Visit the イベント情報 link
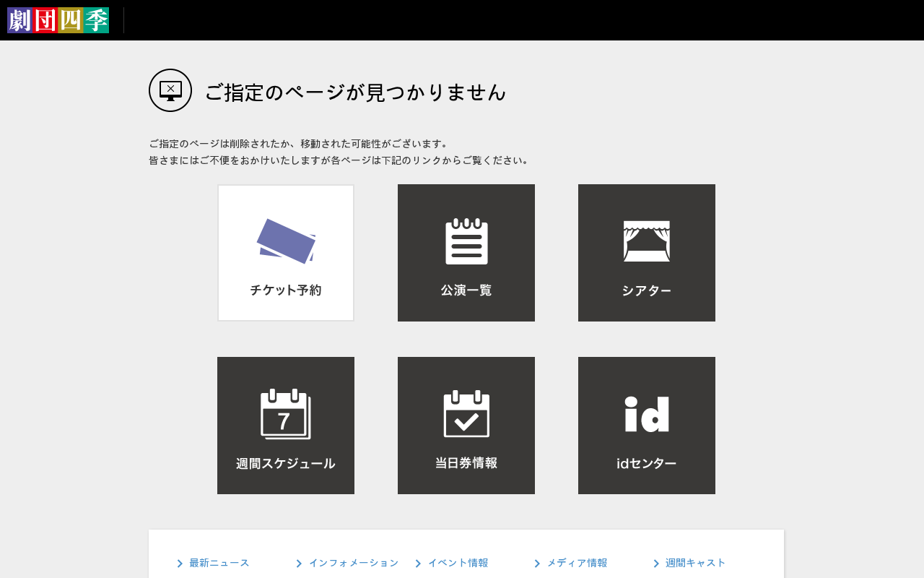The height and width of the screenshot is (578, 924). (x=458, y=563)
